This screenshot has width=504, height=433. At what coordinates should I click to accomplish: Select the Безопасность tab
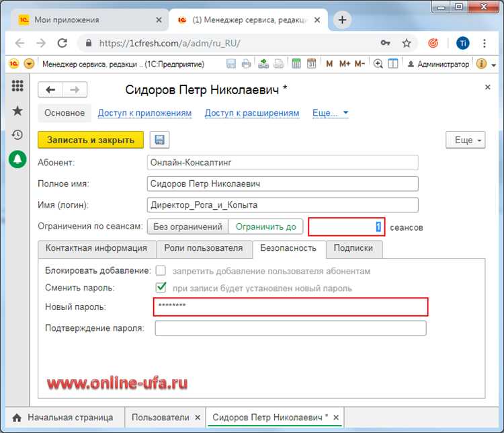(289, 249)
